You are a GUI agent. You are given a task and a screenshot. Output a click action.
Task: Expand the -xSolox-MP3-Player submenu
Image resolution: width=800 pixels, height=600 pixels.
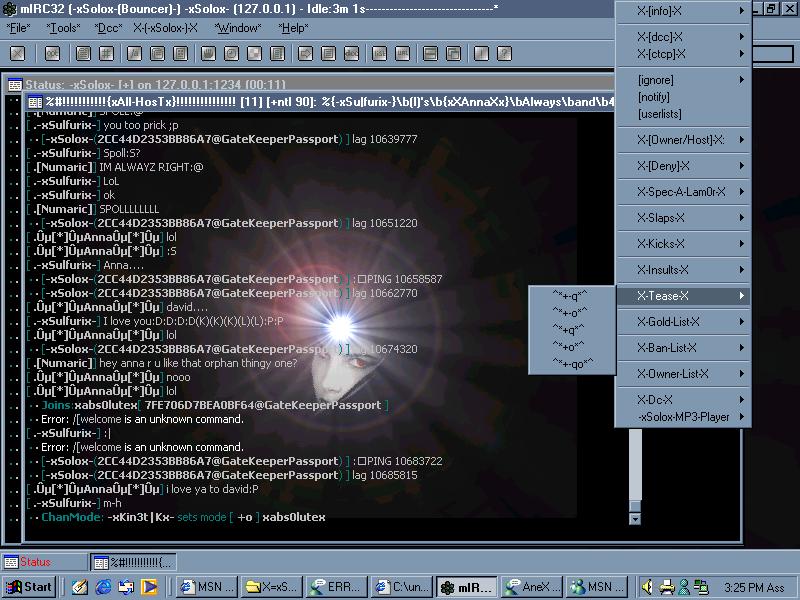coord(682,417)
